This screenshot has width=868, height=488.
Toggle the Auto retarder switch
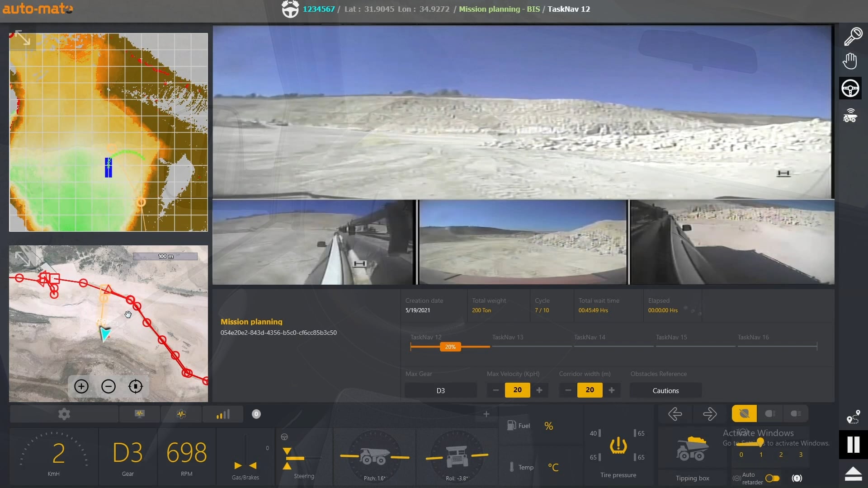pos(772,478)
